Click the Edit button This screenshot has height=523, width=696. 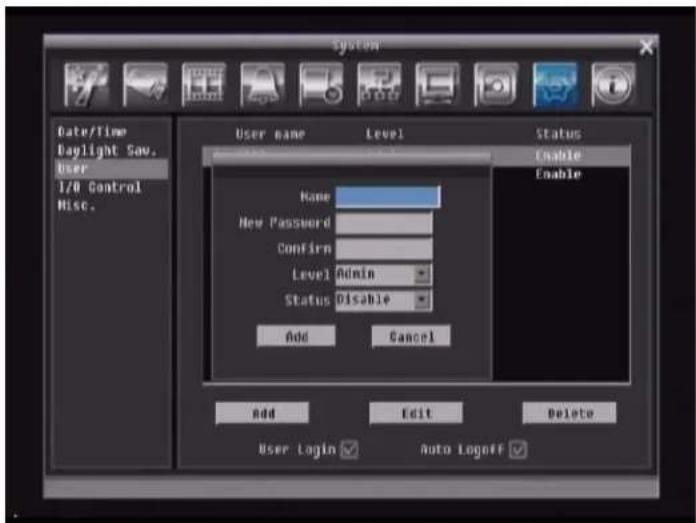(416, 413)
